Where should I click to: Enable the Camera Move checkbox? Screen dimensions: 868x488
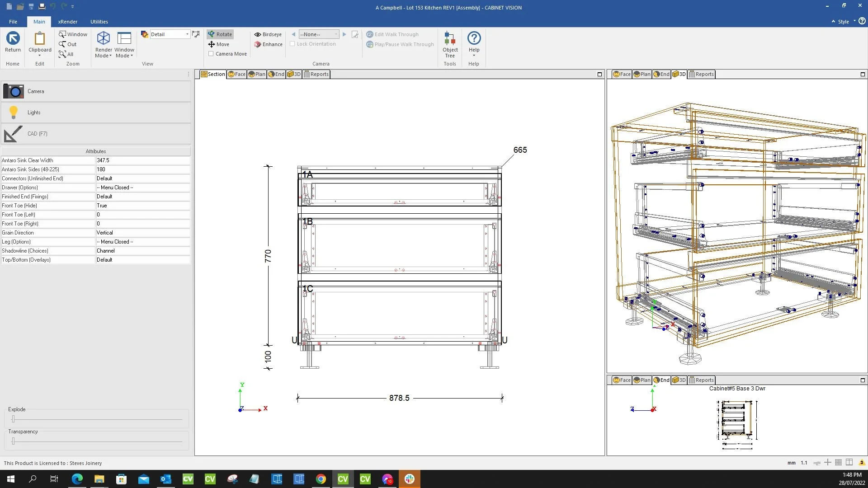click(211, 54)
